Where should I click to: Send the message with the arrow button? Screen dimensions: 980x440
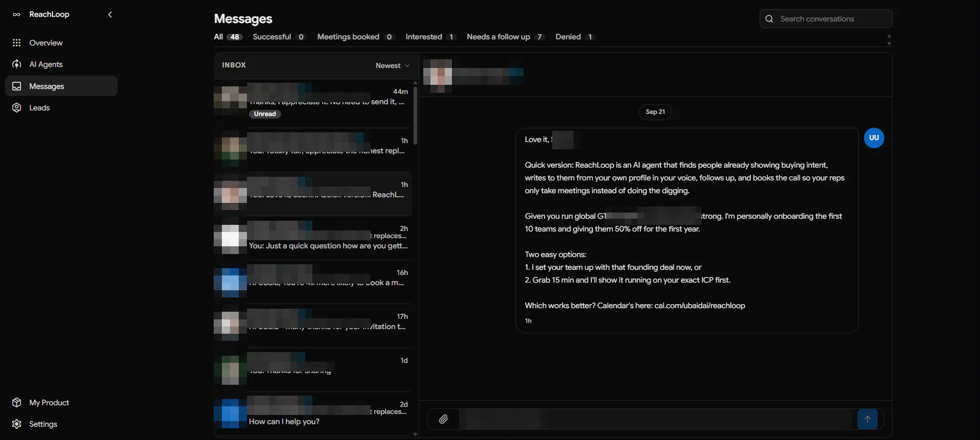(x=867, y=419)
